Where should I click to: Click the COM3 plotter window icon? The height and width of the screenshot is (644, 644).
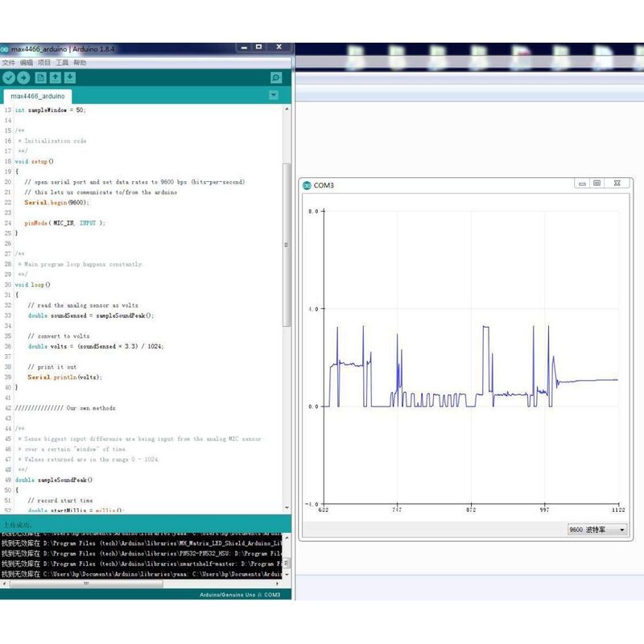[x=307, y=185]
